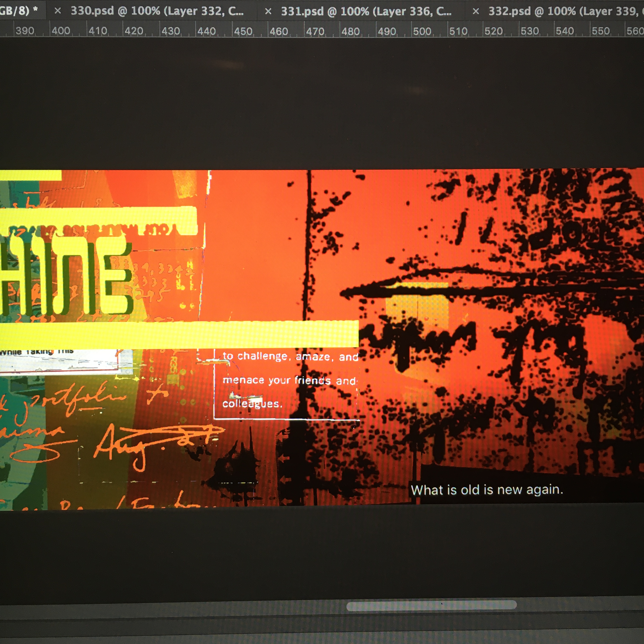Click the horizontal scrollbar thumb

(x=431, y=606)
